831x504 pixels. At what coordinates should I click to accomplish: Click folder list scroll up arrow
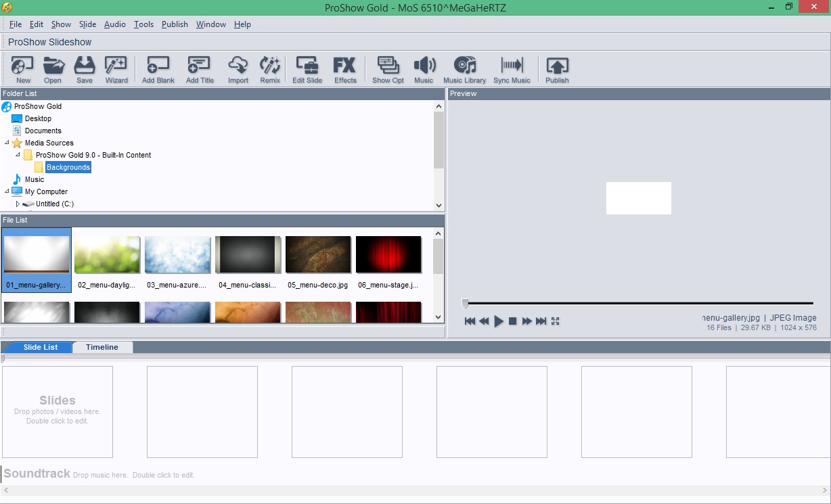click(439, 106)
